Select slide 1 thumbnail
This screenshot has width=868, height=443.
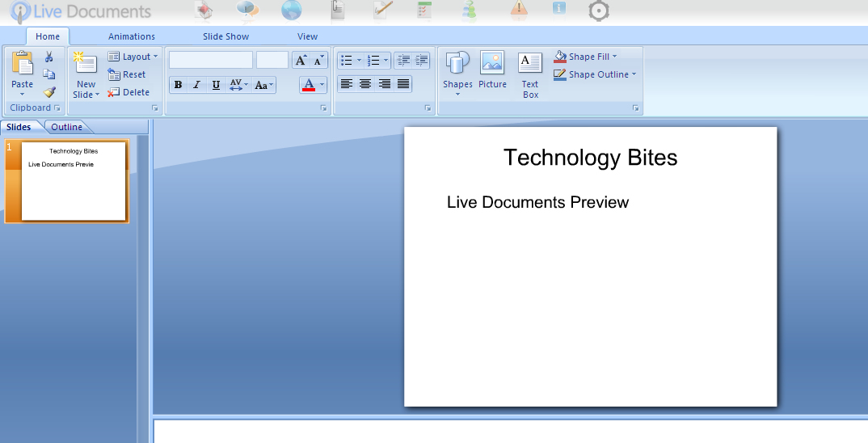67,181
